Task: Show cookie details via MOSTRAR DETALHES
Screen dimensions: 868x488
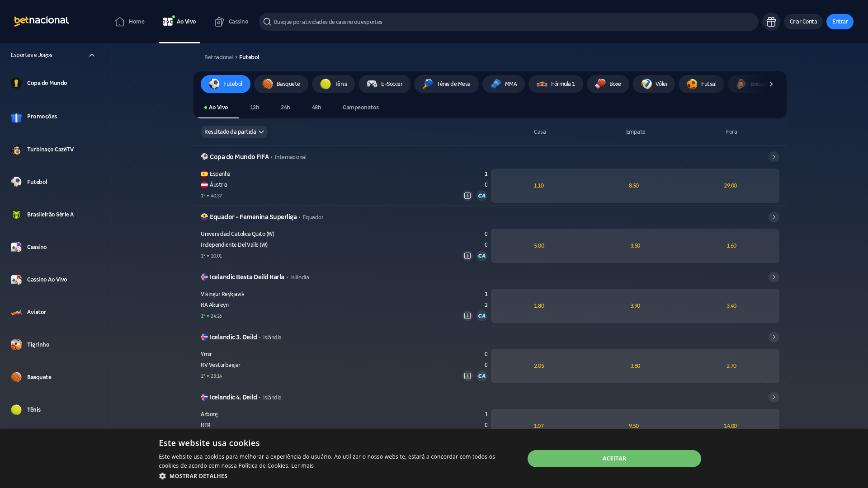Action: tap(198, 476)
